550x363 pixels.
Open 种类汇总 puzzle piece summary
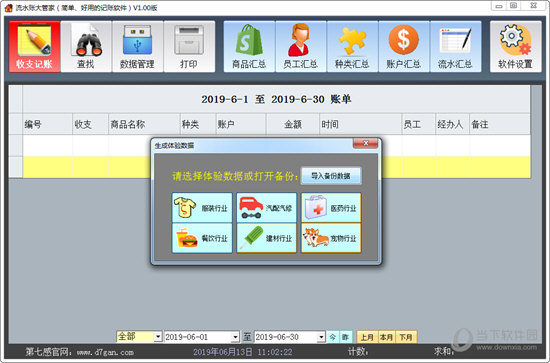[352, 47]
